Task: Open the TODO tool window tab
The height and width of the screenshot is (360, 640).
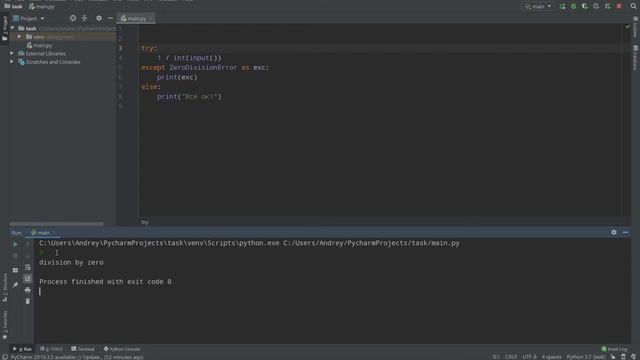Action: (51, 349)
